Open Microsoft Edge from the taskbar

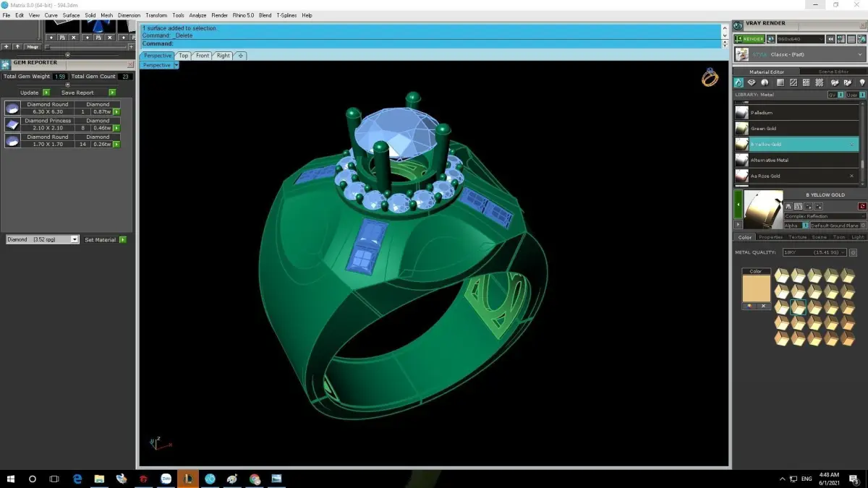coord(77,479)
